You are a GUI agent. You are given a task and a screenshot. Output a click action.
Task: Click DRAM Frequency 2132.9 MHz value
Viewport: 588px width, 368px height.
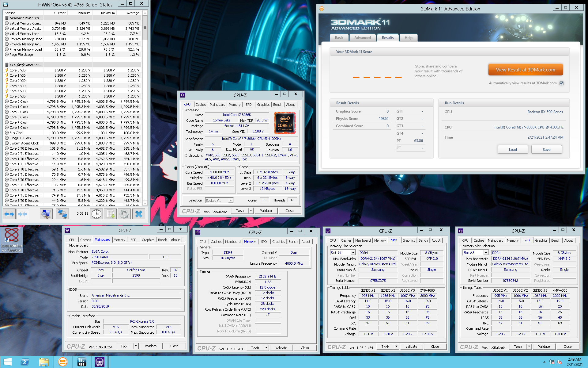268,276
